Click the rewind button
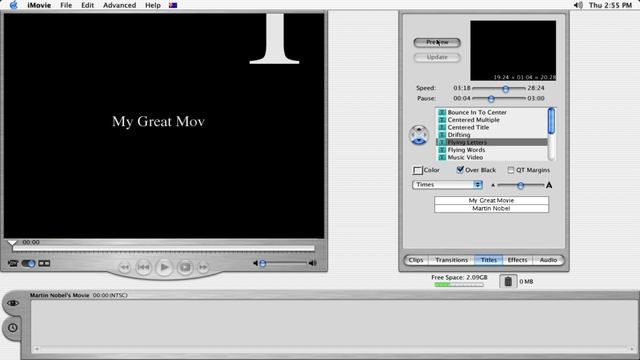The image size is (640, 360). [x=124, y=268]
